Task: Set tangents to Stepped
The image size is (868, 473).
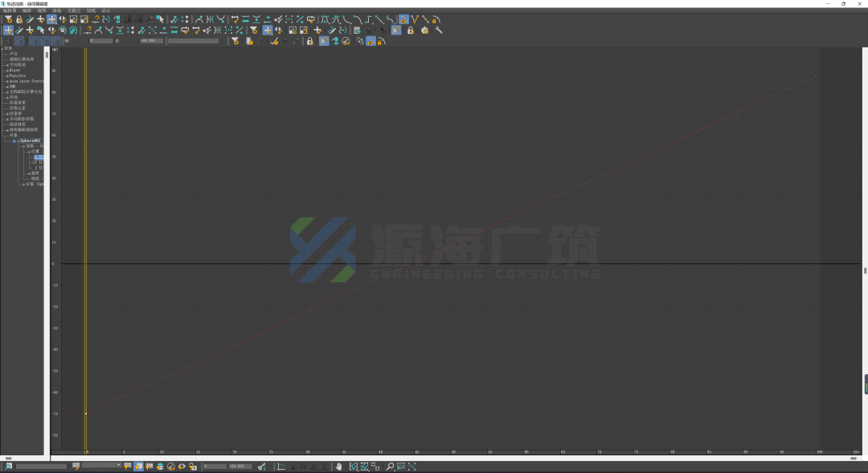Action: click(x=369, y=19)
